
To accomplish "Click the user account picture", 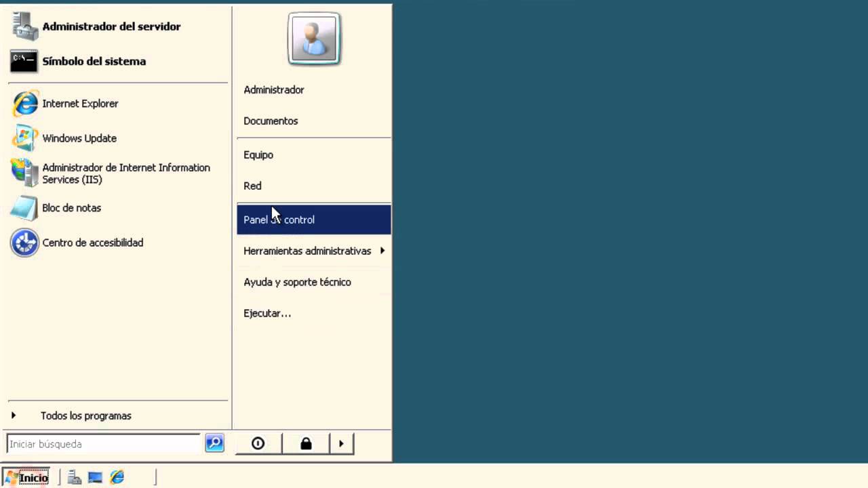I will point(314,39).
